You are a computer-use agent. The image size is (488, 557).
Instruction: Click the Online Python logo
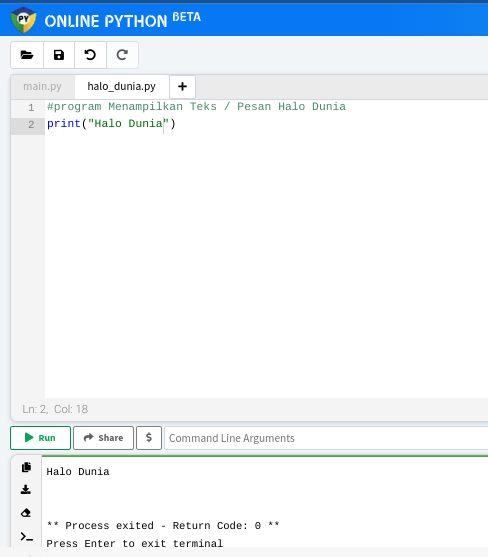click(23, 20)
